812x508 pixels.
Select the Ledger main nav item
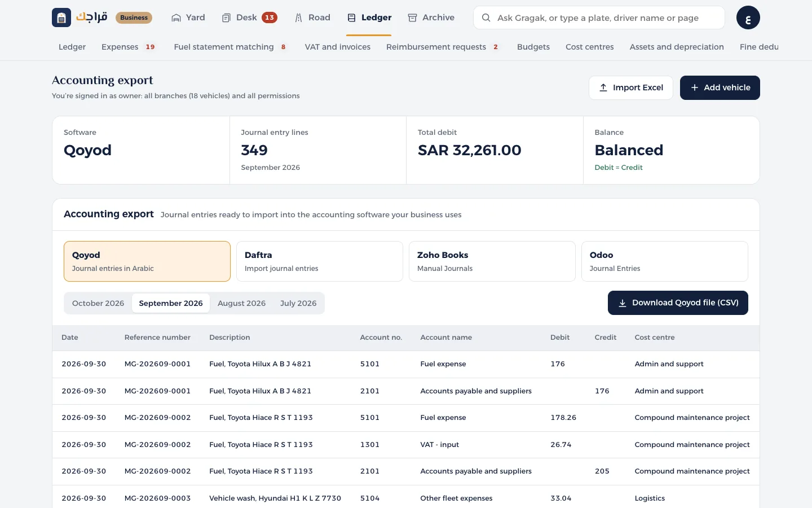tap(369, 17)
